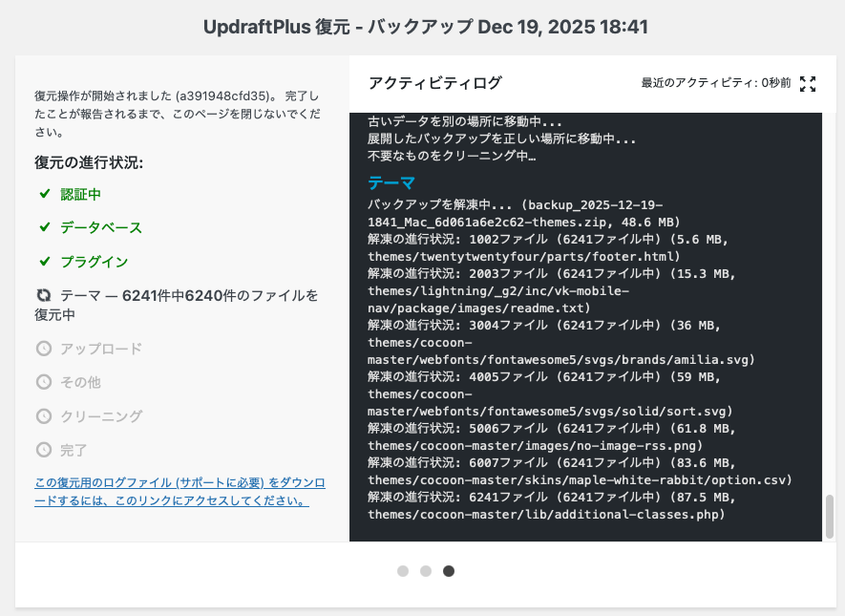845x616 pixels.
Task: Click the 復元の進行状況 heading
Action: pyautogui.click(x=89, y=162)
